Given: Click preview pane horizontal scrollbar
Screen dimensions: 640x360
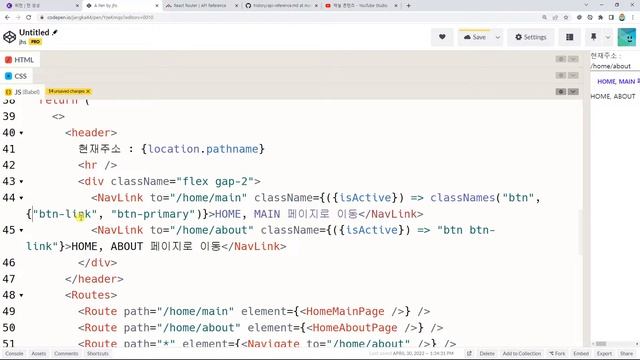Looking at the screenshot, I should 601,344.
